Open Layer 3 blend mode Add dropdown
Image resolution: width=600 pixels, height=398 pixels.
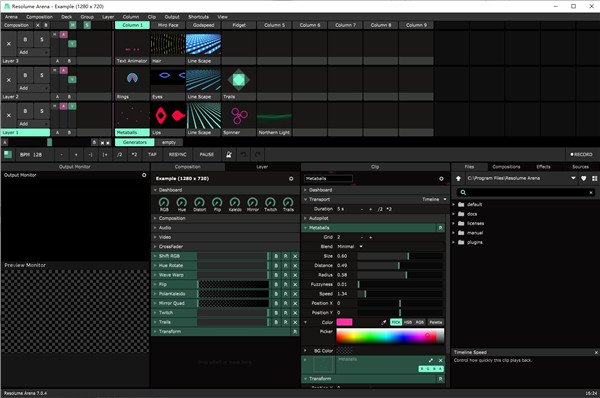pyautogui.click(x=34, y=52)
